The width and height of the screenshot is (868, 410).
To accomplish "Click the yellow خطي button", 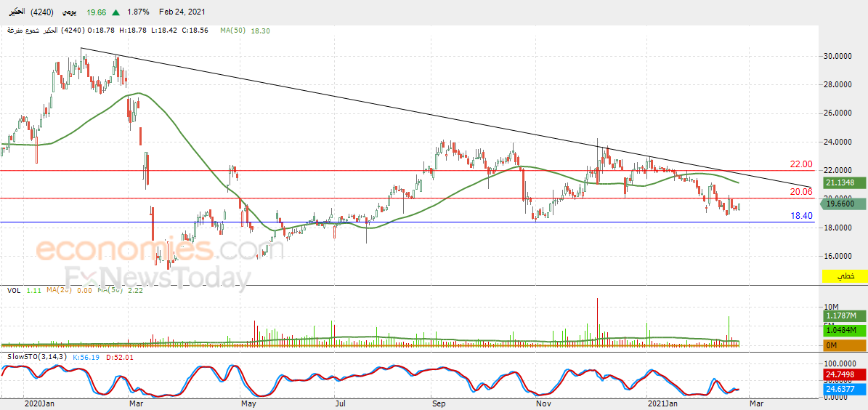I will point(845,275).
